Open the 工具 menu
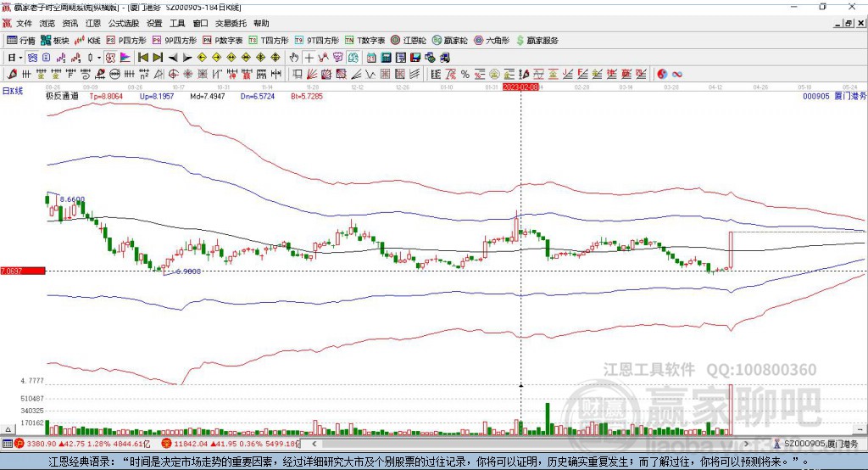This screenshot has height=470, width=868. point(177,23)
